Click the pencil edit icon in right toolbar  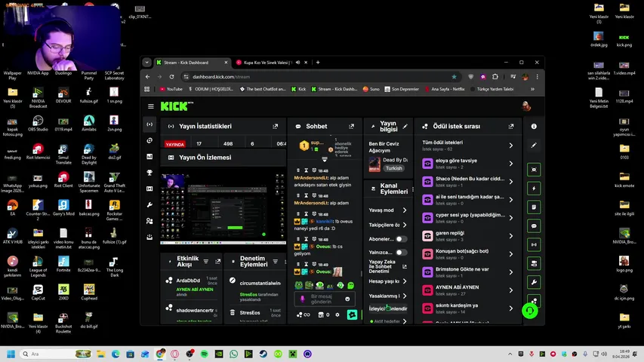pos(534,146)
